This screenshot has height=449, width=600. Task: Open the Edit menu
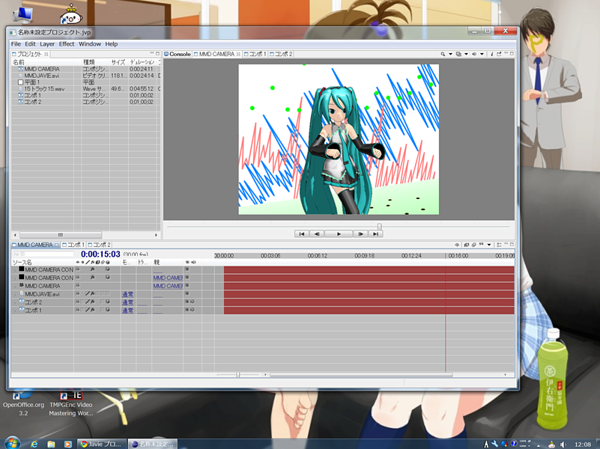[x=30, y=44]
